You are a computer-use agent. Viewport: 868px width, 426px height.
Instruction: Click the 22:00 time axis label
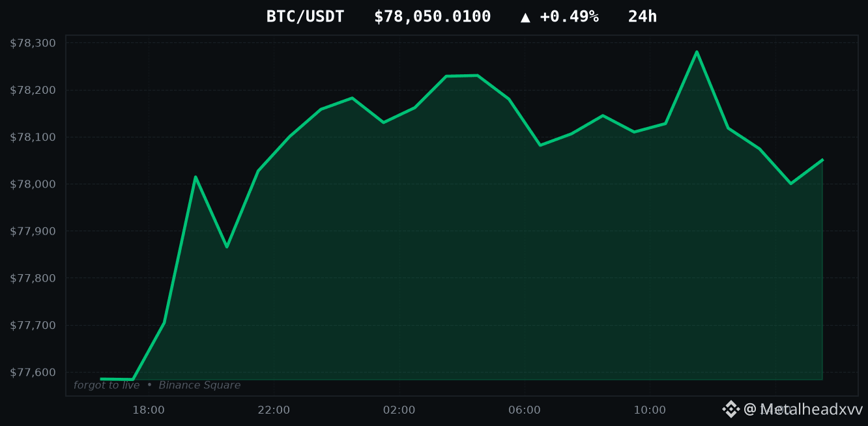pos(274,410)
